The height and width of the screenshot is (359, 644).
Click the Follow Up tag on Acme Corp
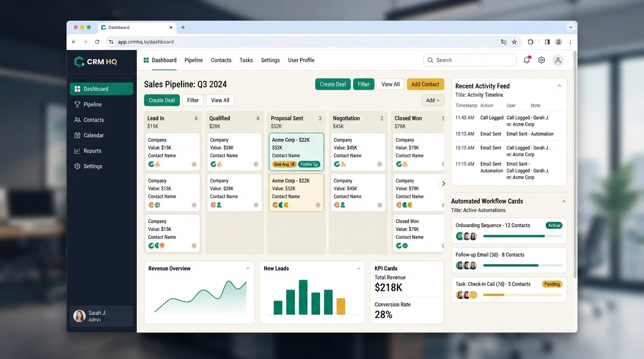(309, 164)
